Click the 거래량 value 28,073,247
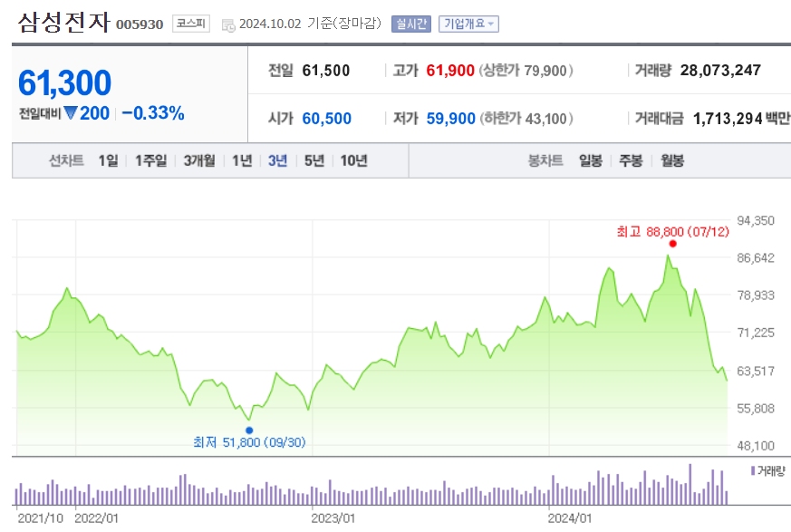791x532 pixels. pos(720,70)
